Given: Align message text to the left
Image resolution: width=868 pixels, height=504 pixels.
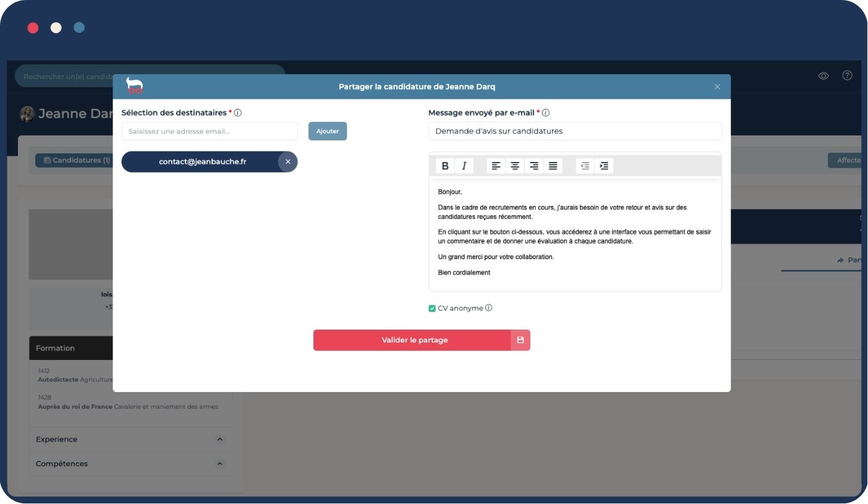Looking at the screenshot, I should click(x=496, y=166).
